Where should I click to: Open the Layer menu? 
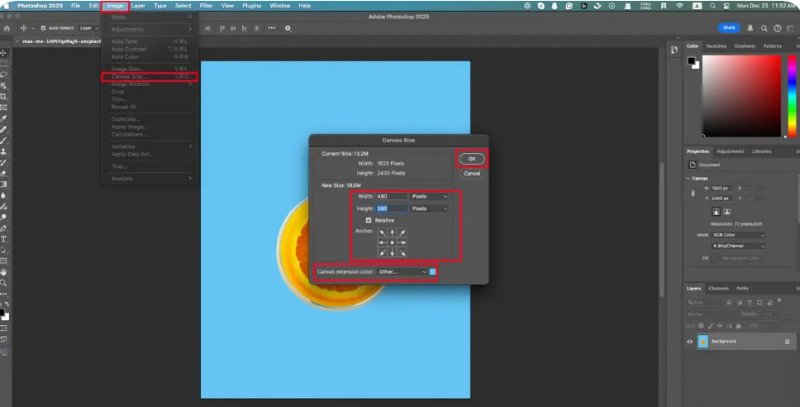pos(138,6)
